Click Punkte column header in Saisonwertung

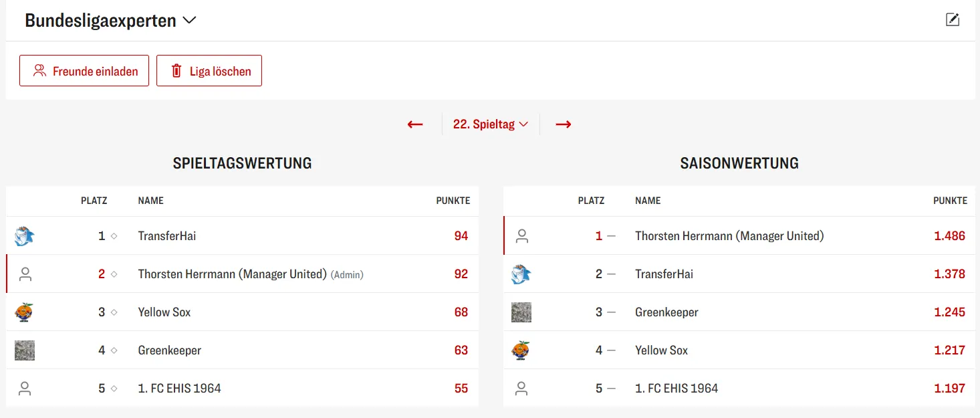[x=950, y=201]
